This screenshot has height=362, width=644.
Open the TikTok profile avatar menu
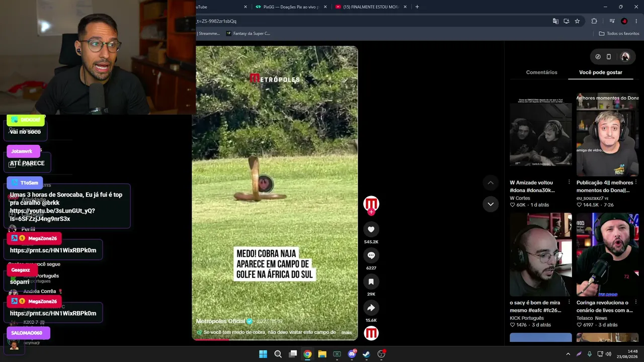click(625, 57)
